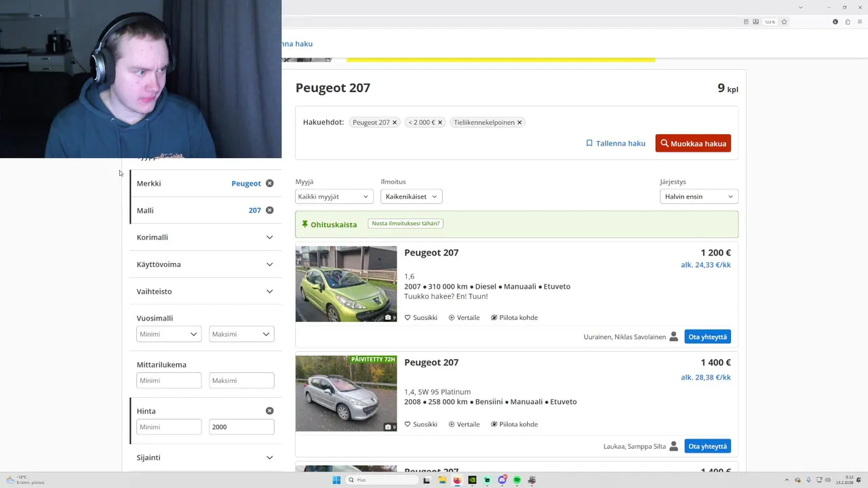Viewport: 868px width, 488px height.
Task: Open the NVIDIA app taskbar icon
Action: [x=472, y=480]
